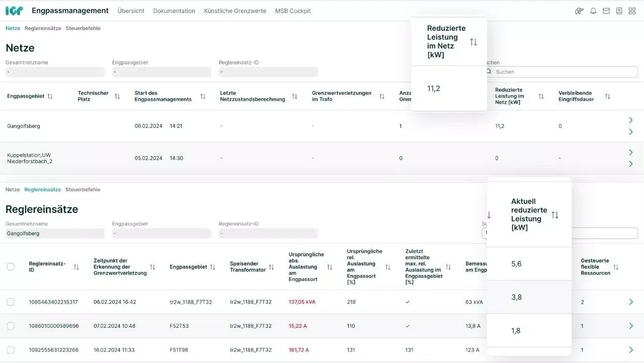Screen dimensions: 644x363
Task: Open the elephant icon in the header
Action: [580, 11]
